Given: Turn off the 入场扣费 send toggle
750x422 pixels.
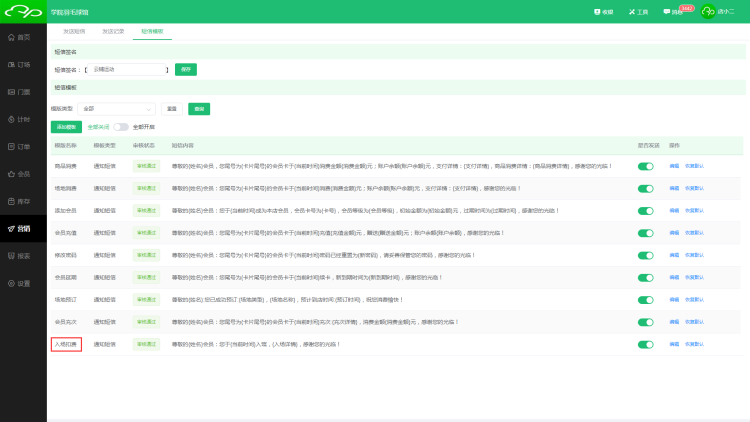Looking at the screenshot, I should 645,344.
